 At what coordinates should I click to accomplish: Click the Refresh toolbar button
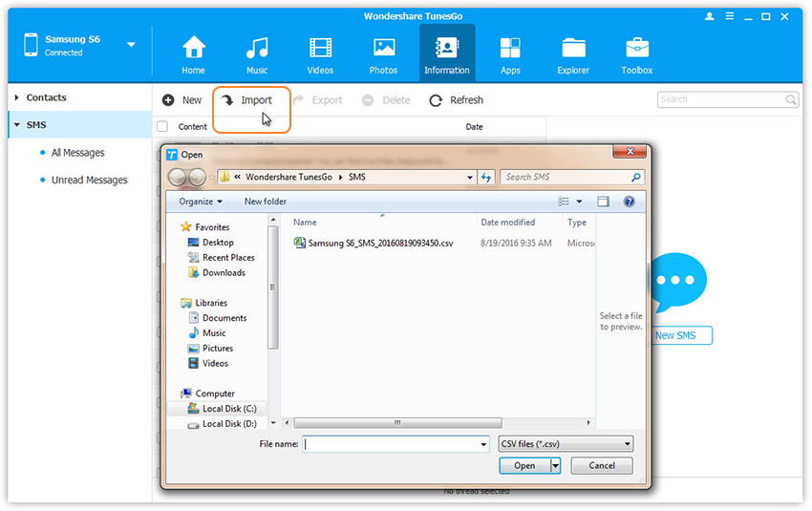point(457,100)
